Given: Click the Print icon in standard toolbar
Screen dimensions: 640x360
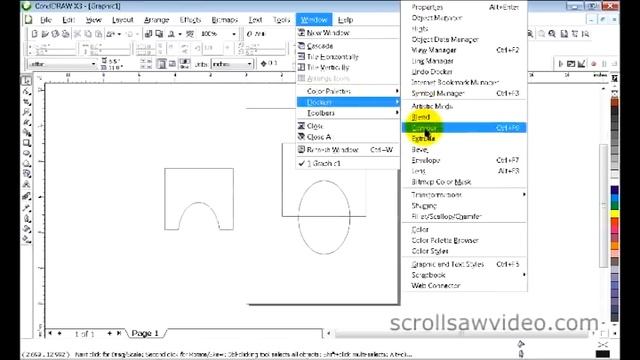Looking at the screenshot, I should [x=65, y=34].
